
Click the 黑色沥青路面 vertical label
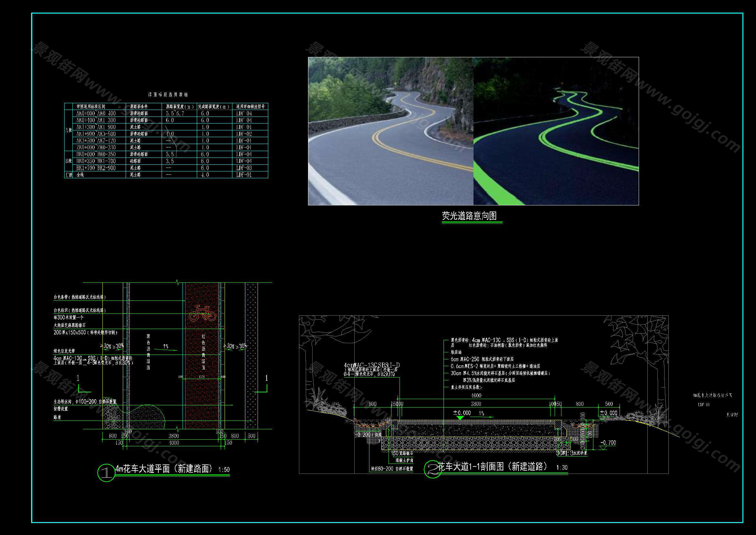(148, 352)
